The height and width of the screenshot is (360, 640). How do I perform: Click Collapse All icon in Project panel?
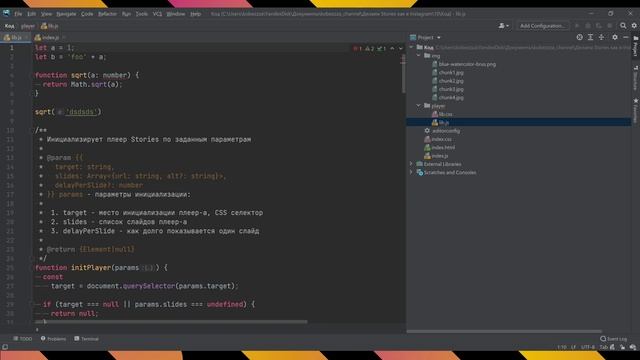pos(601,37)
